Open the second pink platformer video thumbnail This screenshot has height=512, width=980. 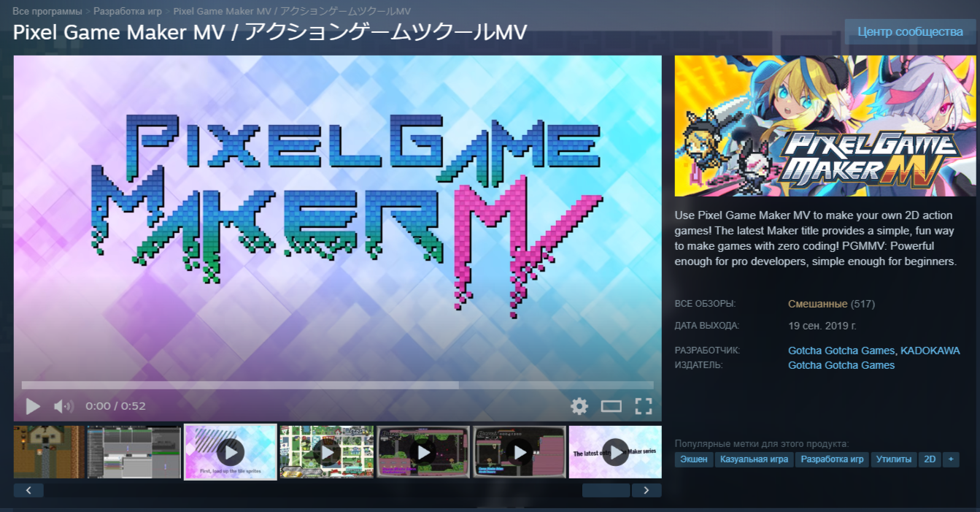pos(520,452)
